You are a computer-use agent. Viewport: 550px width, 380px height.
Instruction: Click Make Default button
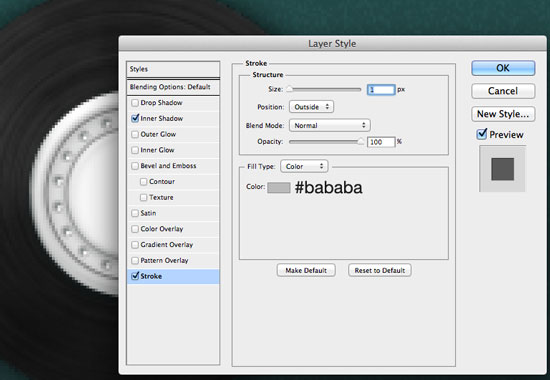(306, 271)
